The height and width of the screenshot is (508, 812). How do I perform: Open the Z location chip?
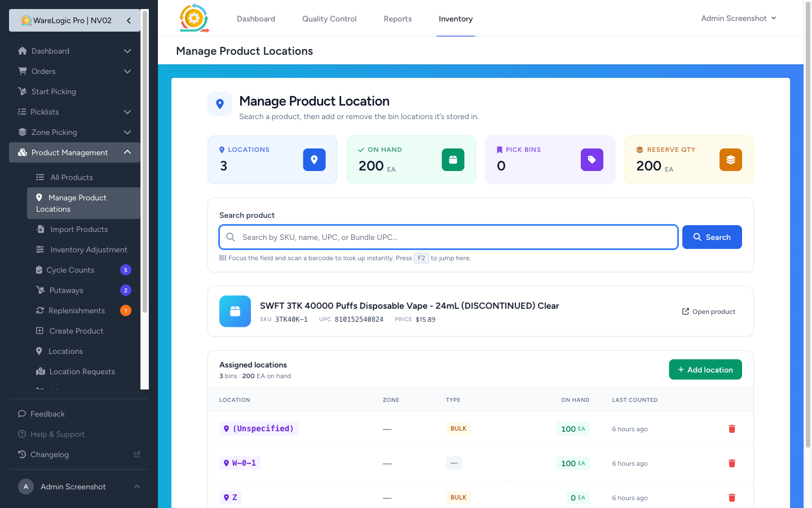click(x=231, y=498)
